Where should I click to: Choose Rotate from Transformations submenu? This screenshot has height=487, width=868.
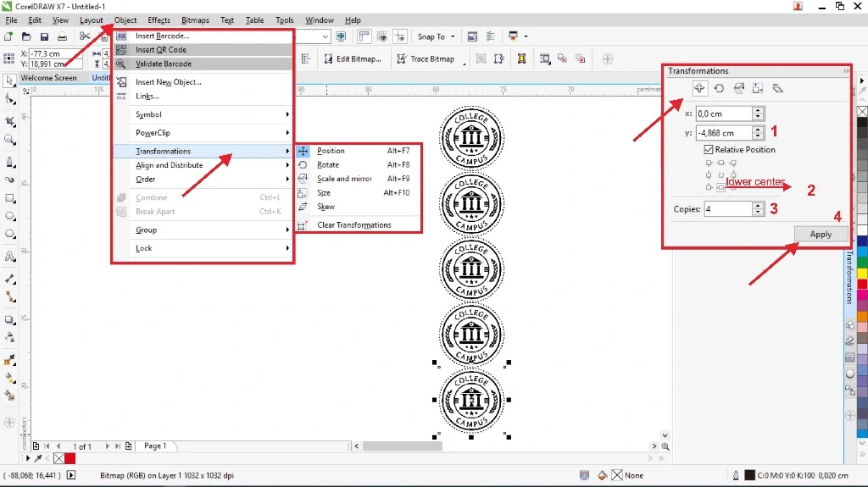click(x=359, y=165)
